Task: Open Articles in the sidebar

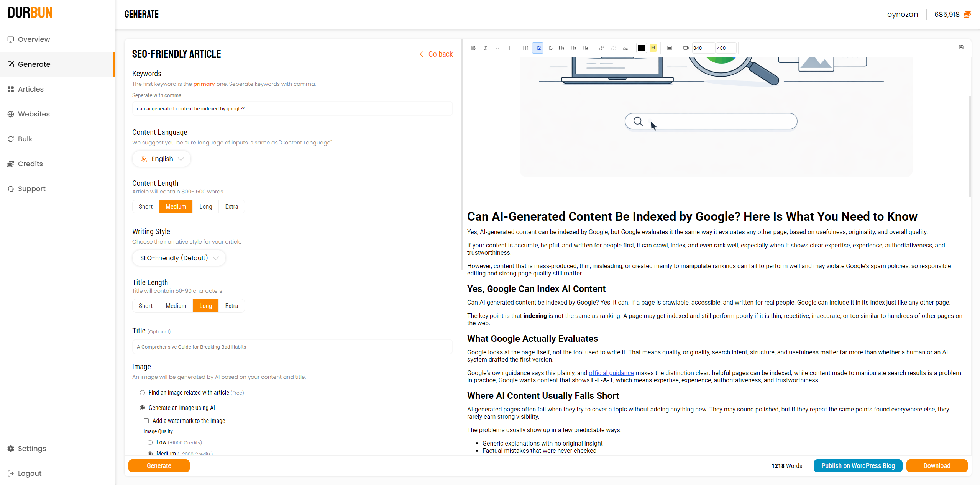Action: pos(31,89)
